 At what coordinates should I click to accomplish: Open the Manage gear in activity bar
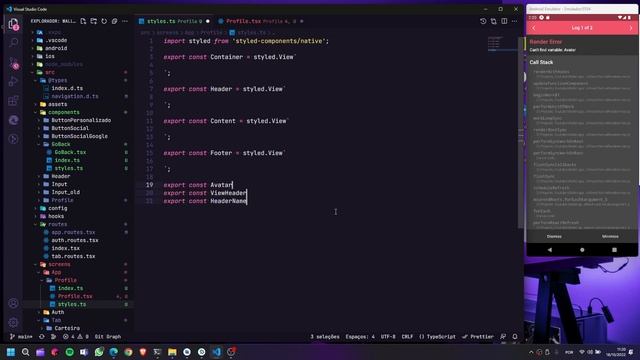tap(13, 322)
